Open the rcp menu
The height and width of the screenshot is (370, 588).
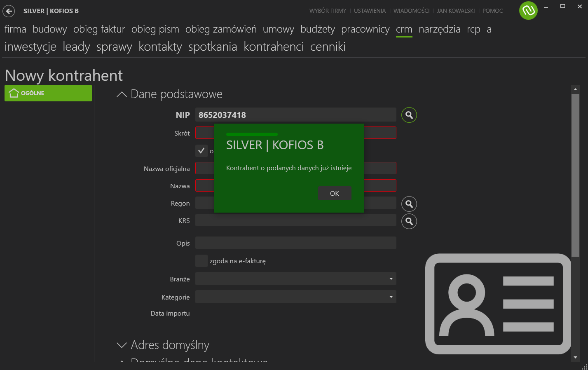coord(473,29)
